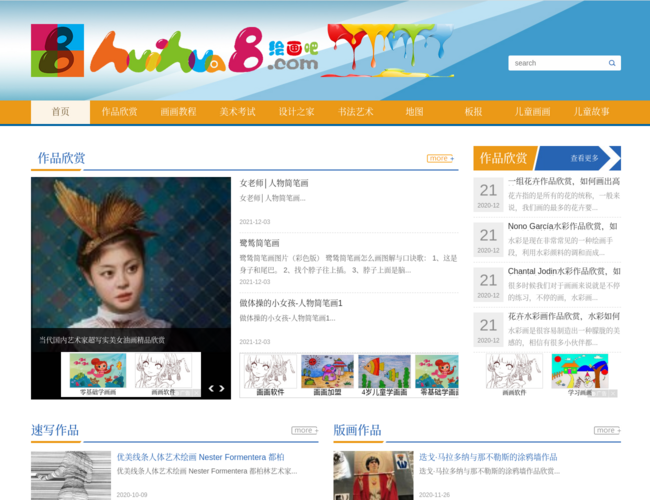Select the 首页 navigation tab

(x=61, y=112)
